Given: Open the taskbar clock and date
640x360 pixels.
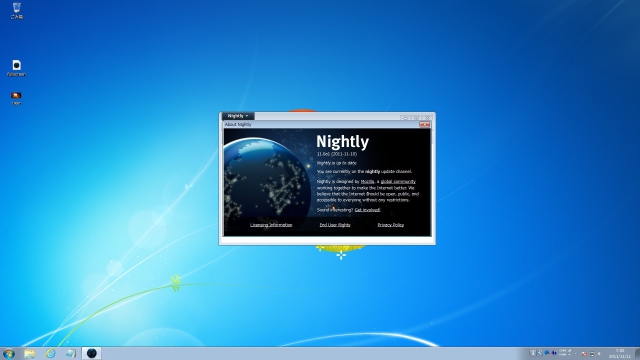Looking at the screenshot, I should coord(620,353).
